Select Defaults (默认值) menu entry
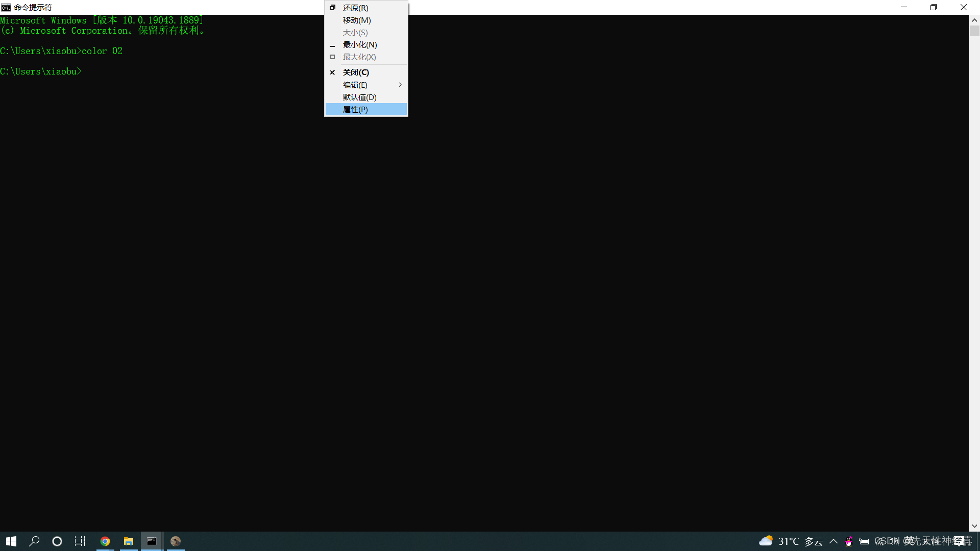 click(x=359, y=97)
